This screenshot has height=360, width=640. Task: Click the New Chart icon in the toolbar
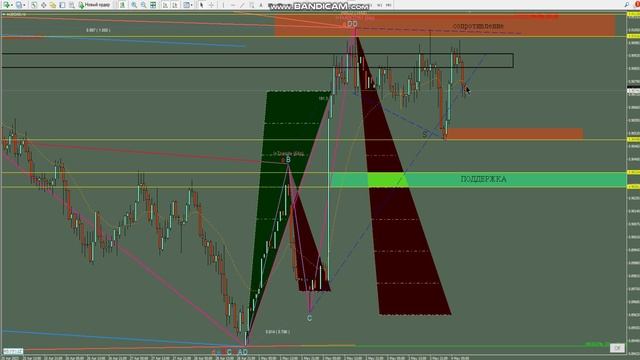pos(7,5)
